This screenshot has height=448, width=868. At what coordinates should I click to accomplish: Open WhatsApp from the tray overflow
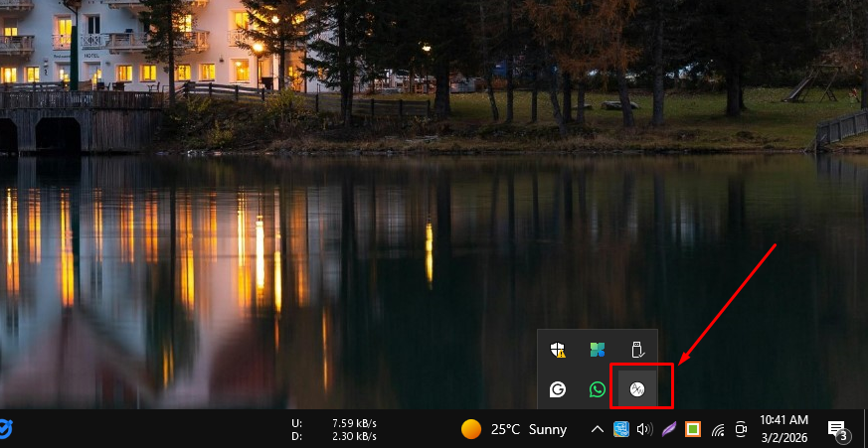click(598, 389)
